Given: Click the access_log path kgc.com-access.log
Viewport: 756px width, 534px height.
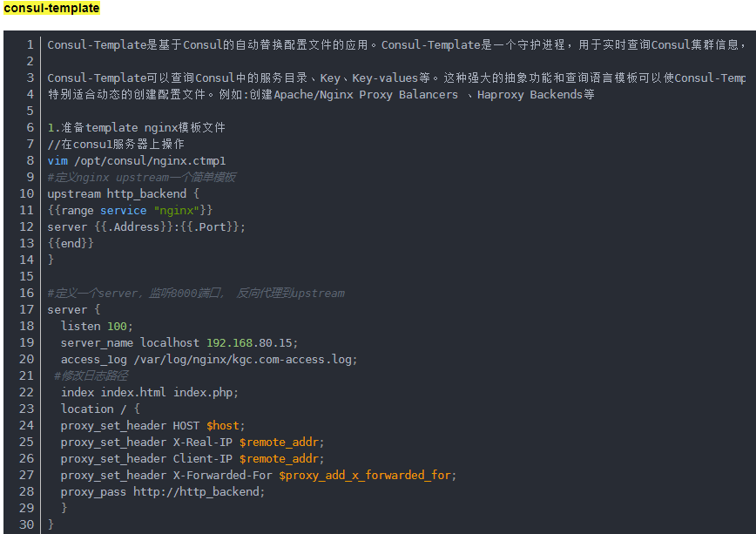Looking at the screenshot, I should (x=245, y=360).
